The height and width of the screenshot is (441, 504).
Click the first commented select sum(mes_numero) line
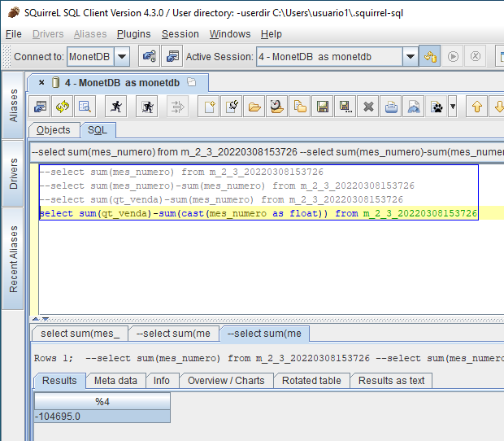pyautogui.click(x=181, y=172)
